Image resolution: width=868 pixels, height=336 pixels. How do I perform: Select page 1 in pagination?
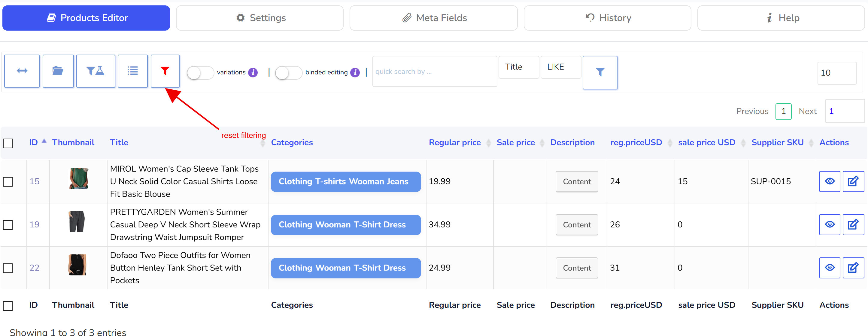pyautogui.click(x=783, y=111)
